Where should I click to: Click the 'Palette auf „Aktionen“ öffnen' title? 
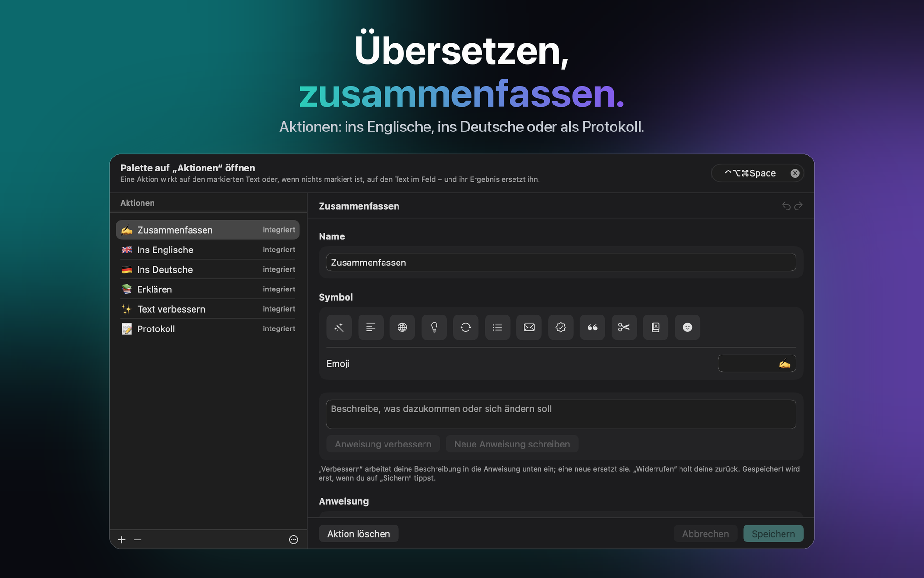click(188, 168)
